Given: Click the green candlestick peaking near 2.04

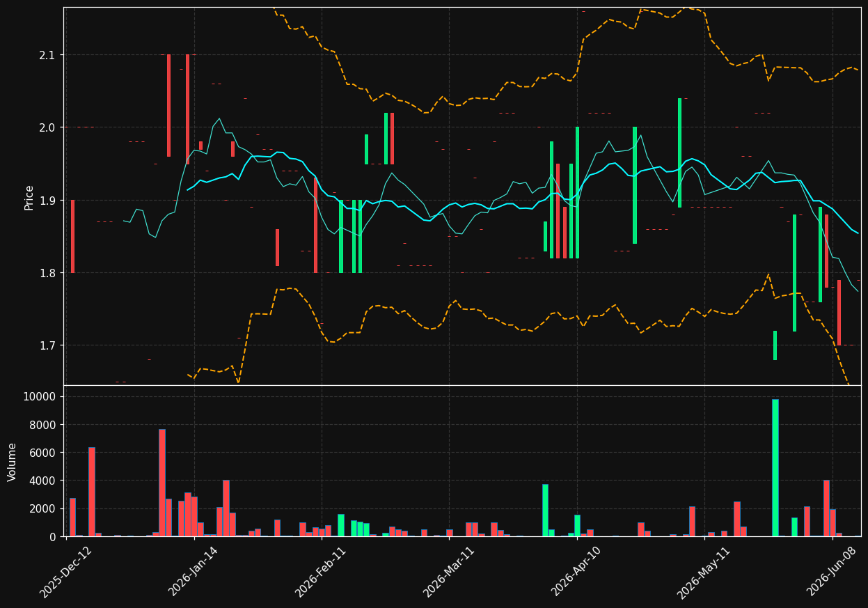Looking at the screenshot, I should pos(680,153).
